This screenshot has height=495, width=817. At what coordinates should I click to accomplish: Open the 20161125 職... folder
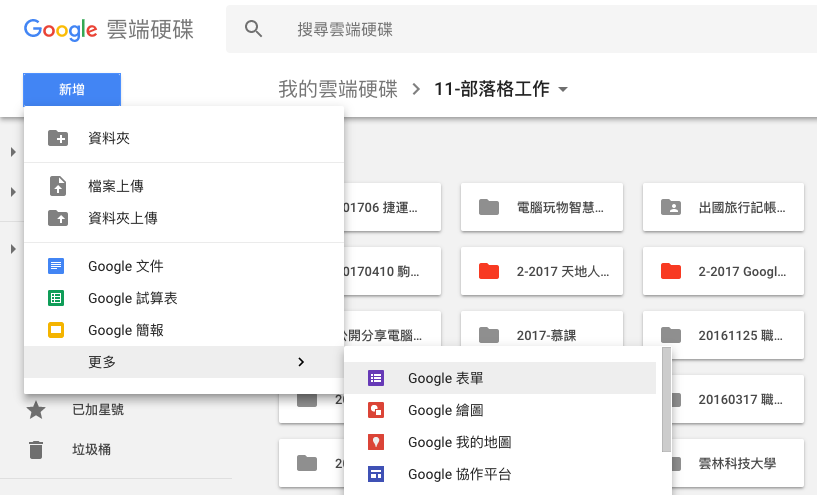click(x=723, y=335)
